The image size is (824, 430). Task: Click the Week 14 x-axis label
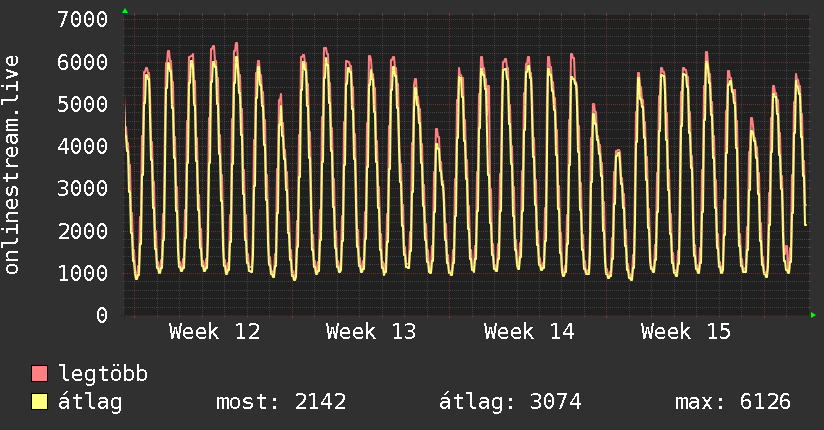pyautogui.click(x=528, y=332)
